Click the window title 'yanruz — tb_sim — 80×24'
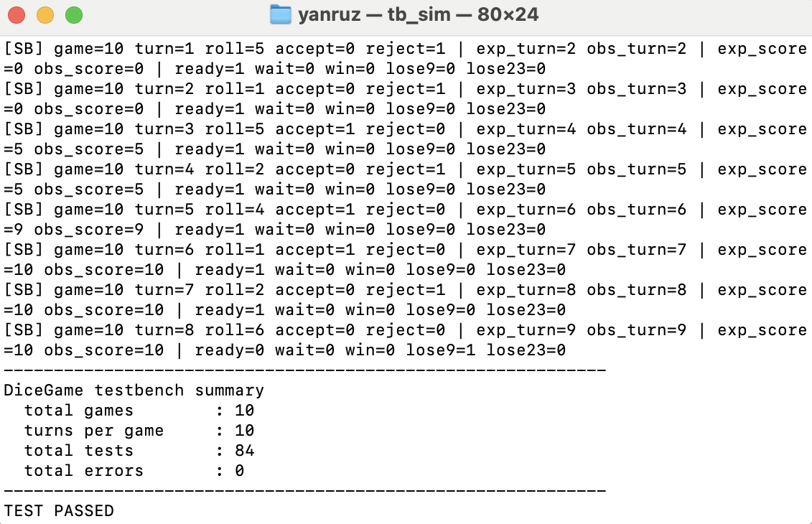Screen dimensions: 812x524 (x=418, y=14)
